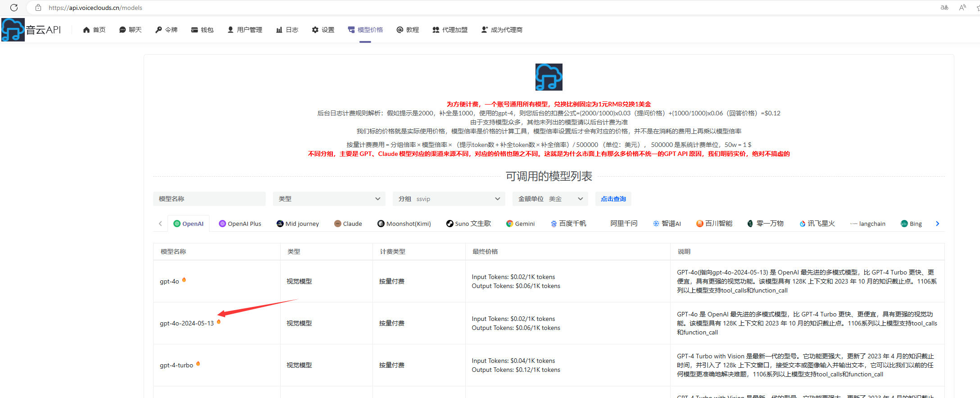
Task: Focus the 模型名称 search field
Action: (x=209, y=199)
